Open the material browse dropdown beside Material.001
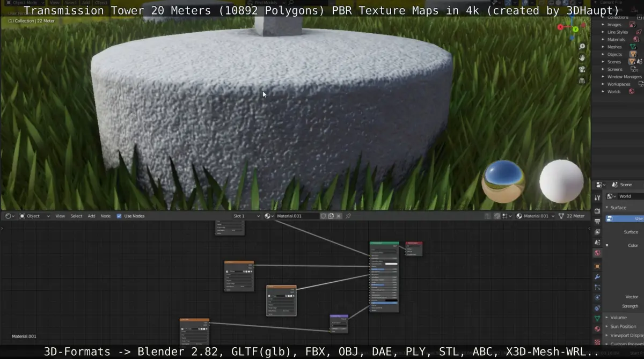This screenshot has width=644, height=359. click(x=269, y=216)
